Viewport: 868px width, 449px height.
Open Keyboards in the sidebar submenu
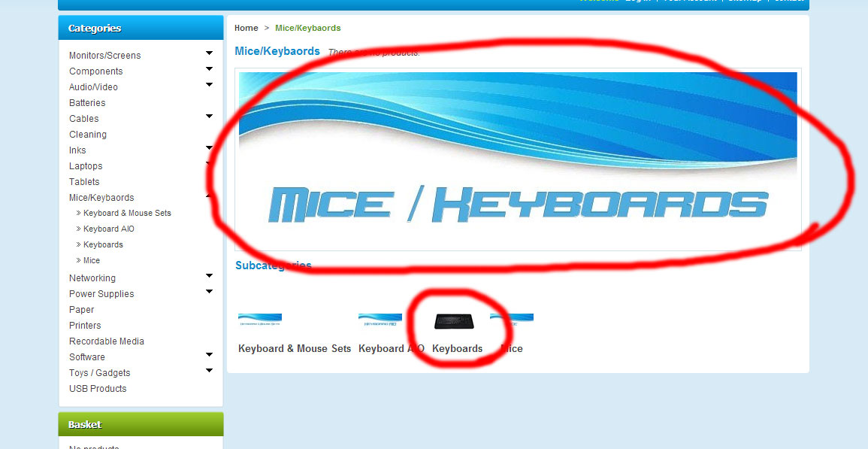(x=103, y=244)
